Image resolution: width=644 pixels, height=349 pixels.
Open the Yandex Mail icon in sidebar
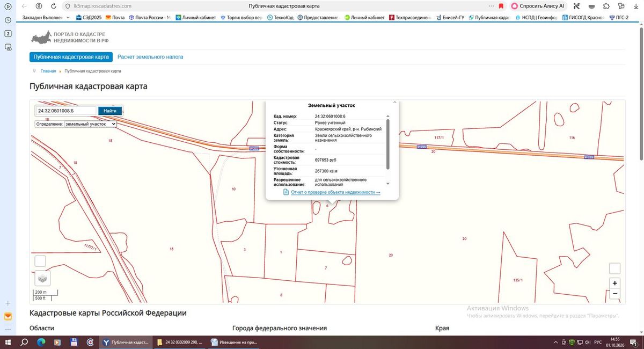point(8,316)
